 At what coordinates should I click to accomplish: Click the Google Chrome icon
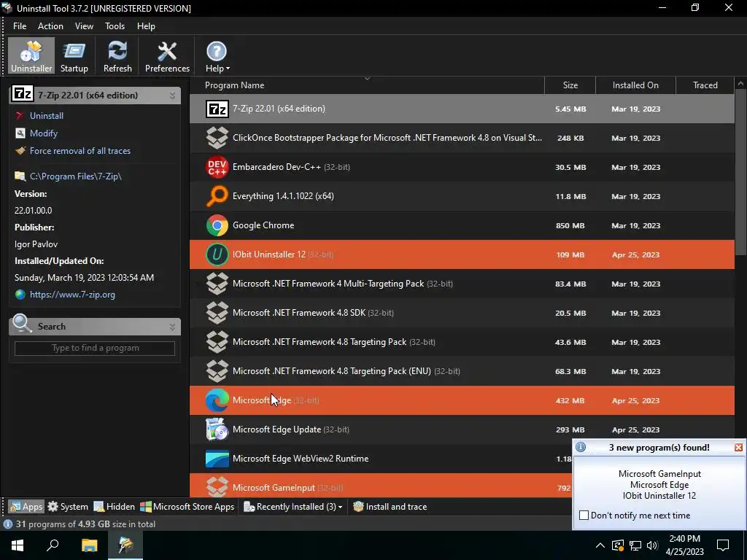point(217,225)
